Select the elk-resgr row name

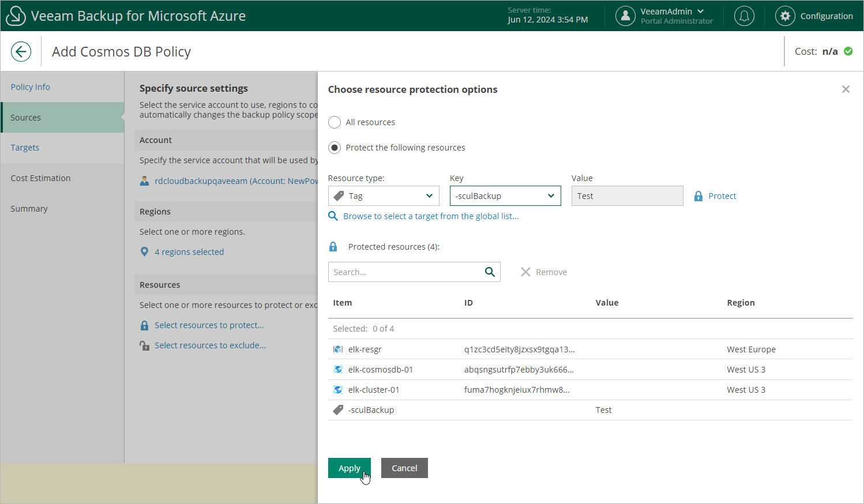[365, 349]
